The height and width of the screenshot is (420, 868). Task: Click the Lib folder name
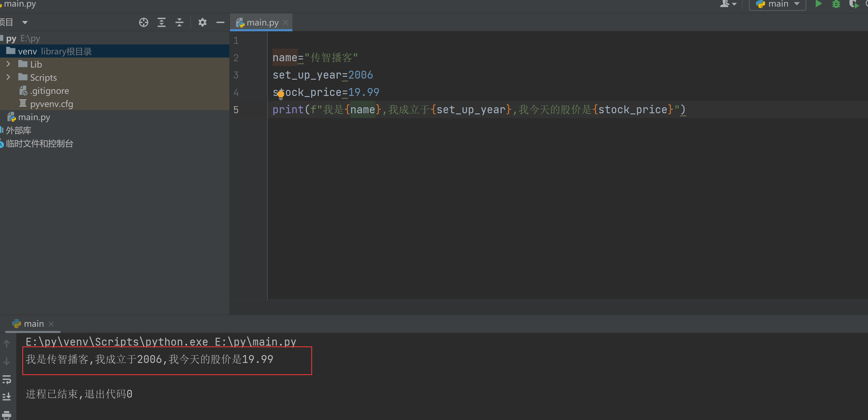point(36,64)
